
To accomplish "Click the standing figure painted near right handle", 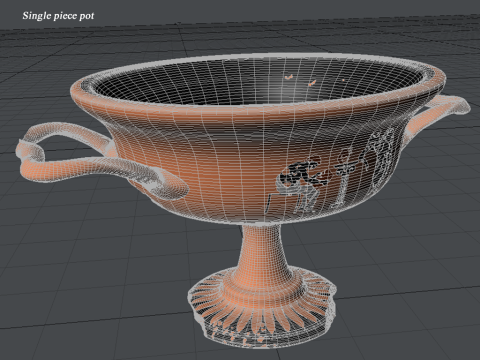I will pyautogui.click(x=382, y=159).
